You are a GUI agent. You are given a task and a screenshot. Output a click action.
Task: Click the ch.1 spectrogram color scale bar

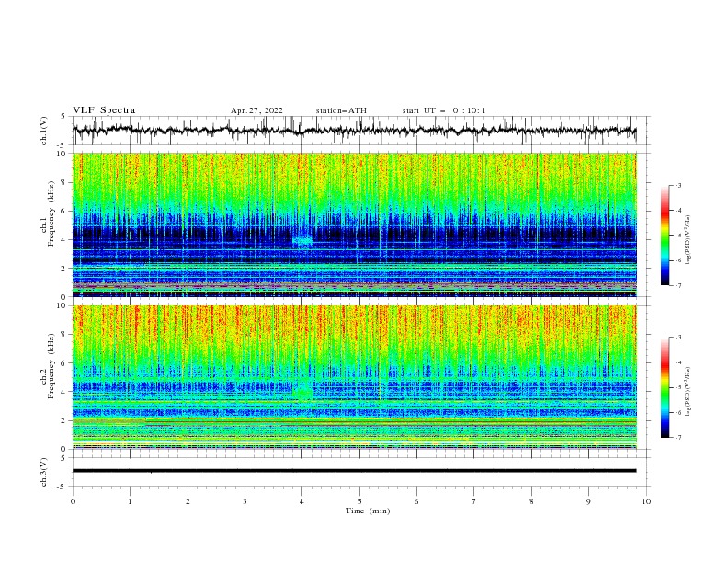665,236
